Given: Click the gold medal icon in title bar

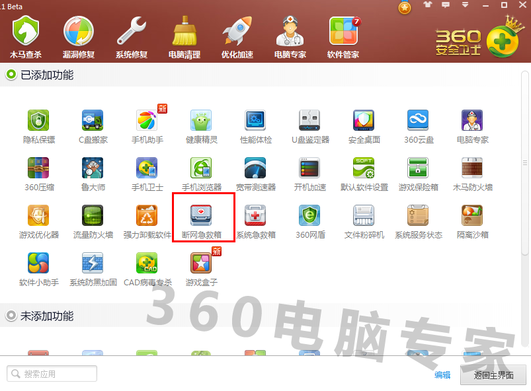Looking at the screenshot, I should point(404,7).
